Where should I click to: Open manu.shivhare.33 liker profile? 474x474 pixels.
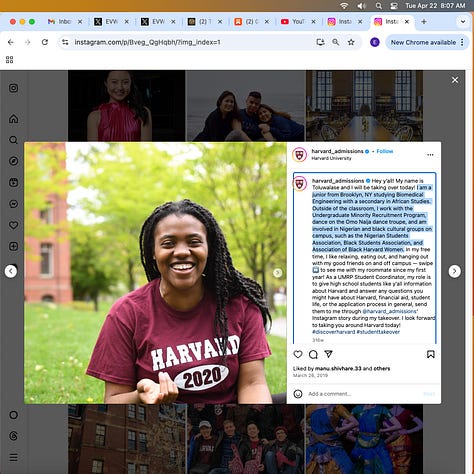coord(338,369)
